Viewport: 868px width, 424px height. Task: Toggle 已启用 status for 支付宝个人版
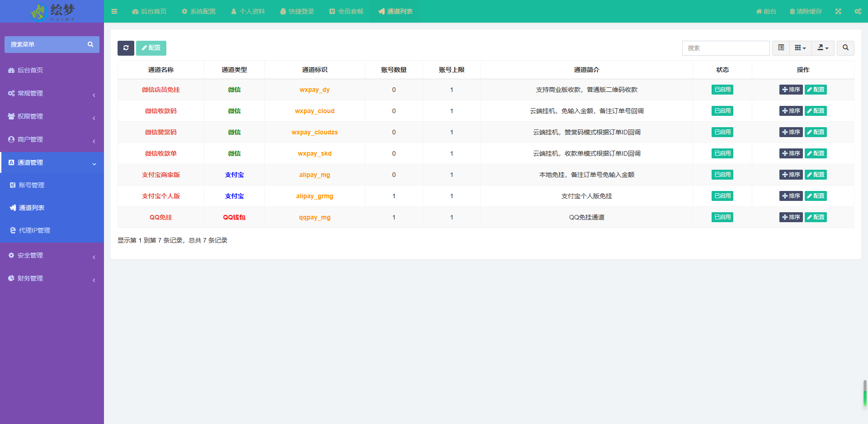[x=722, y=196]
